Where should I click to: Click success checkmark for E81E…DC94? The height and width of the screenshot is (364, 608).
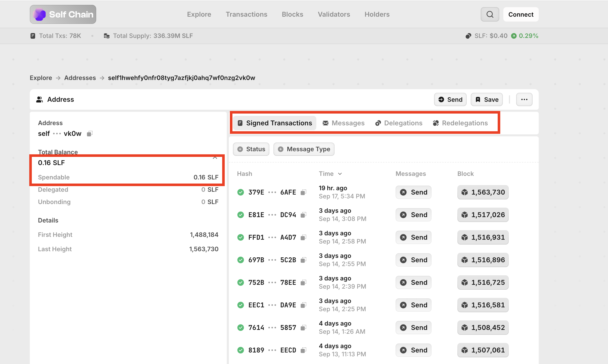[x=240, y=215]
